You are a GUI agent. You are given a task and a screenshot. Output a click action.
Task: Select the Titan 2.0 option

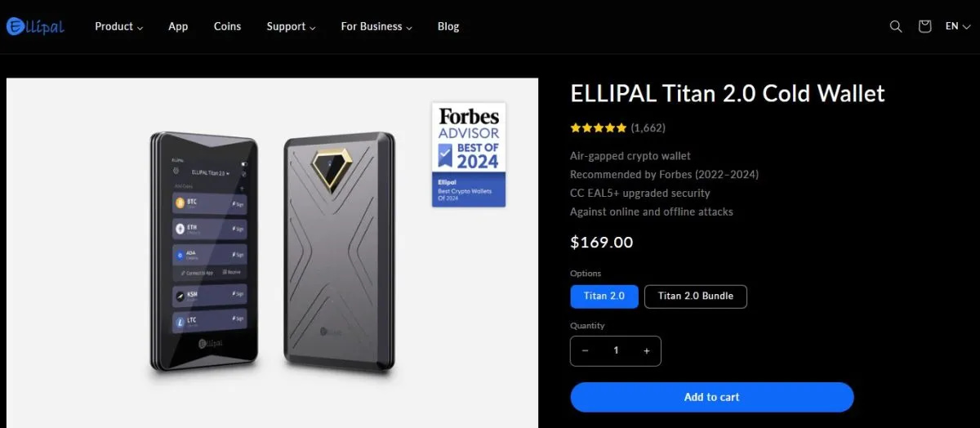click(604, 296)
